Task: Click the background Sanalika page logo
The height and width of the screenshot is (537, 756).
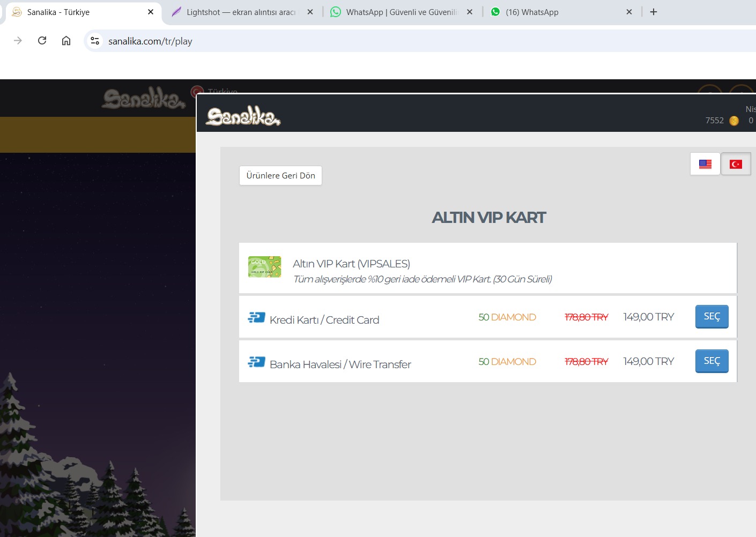Action: coord(144,99)
